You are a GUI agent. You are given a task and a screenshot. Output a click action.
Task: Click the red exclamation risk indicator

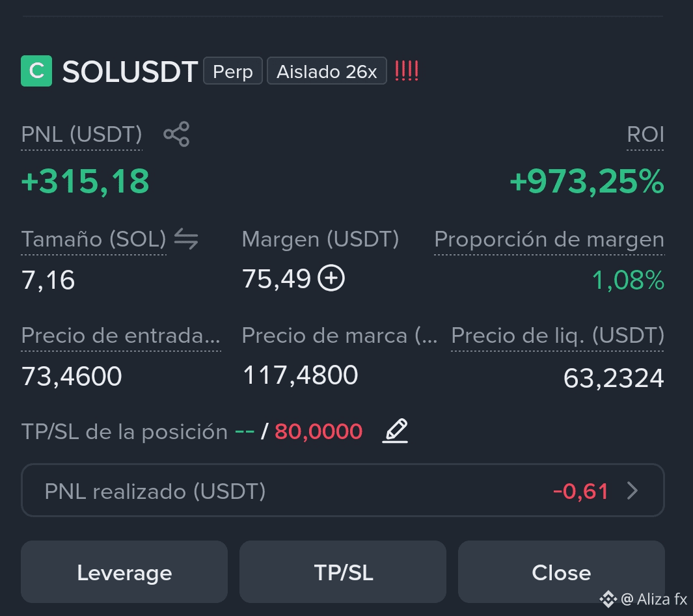coord(406,71)
